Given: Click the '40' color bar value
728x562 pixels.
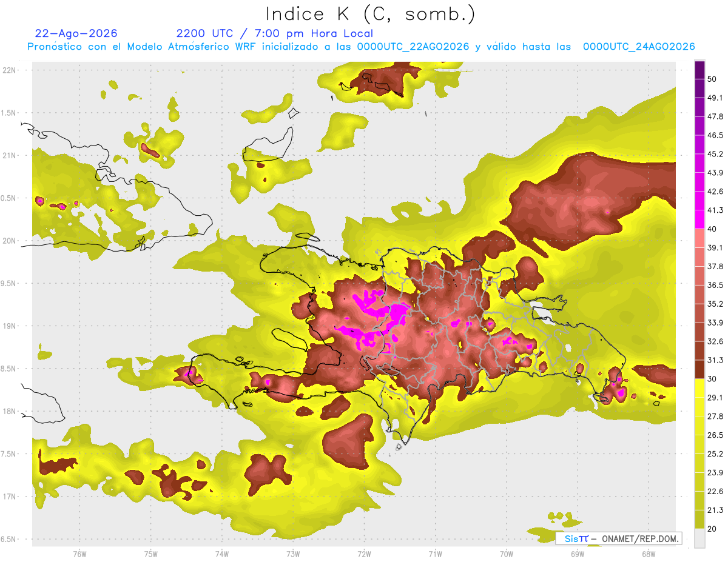Looking at the screenshot, I should (x=712, y=229).
